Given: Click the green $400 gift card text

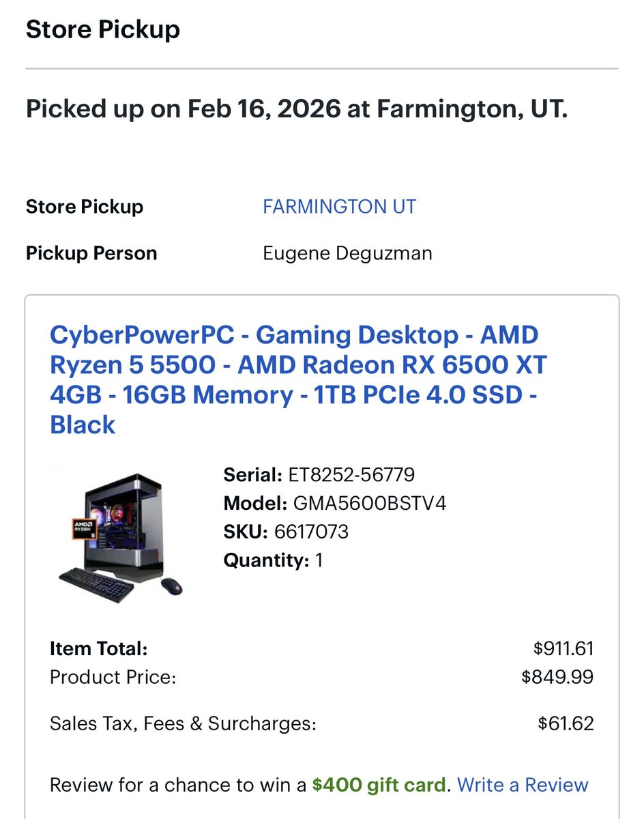Looking at the screenshot, I should tap(379, 785).
